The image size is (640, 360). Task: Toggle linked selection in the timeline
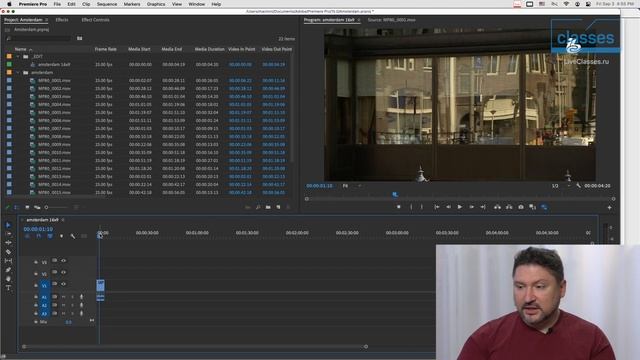(50, 236)
